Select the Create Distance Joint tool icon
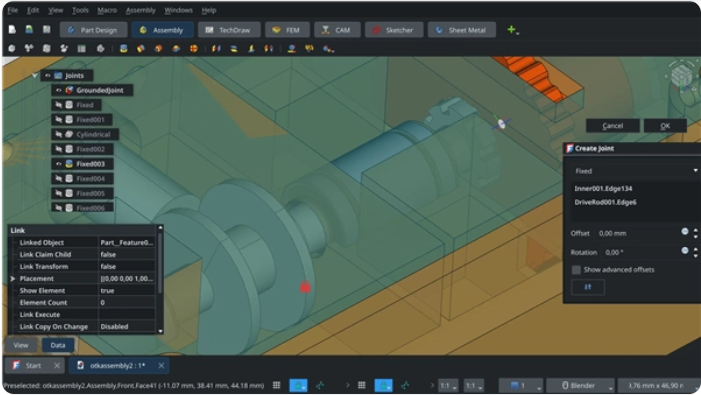The height and width of the screenshot is (395, 701). 216,48
